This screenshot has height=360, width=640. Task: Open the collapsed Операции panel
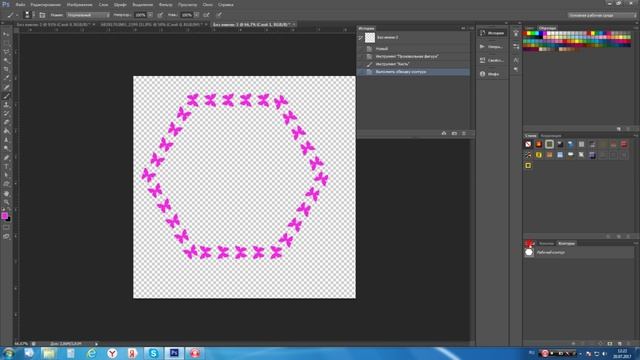(x=492, y=47)
